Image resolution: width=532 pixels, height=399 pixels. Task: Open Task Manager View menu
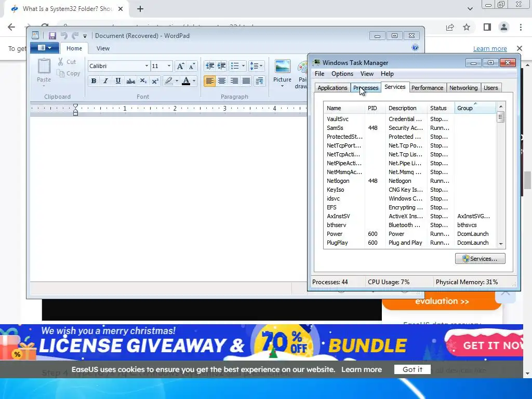click(x=367, y=74)
